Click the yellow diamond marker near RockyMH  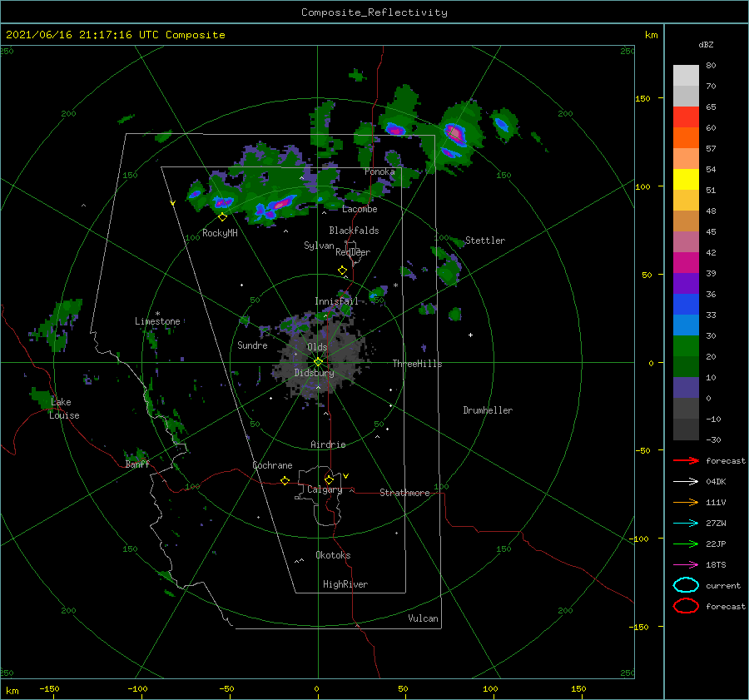point(222,217)
